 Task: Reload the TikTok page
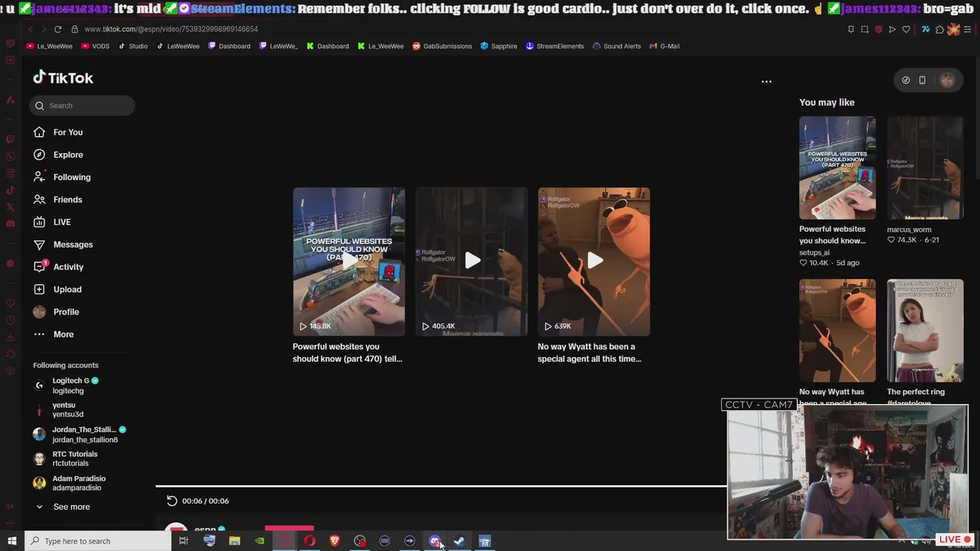tap(57, 29)
